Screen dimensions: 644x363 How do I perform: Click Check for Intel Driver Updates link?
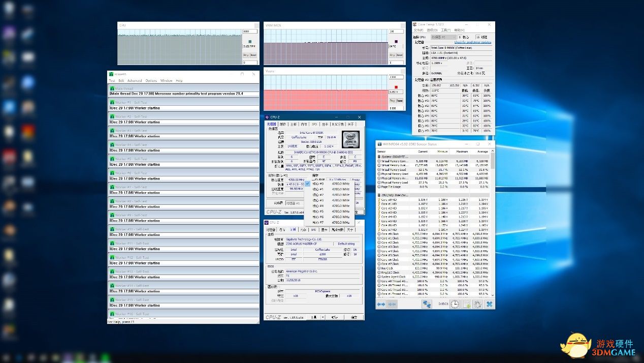472,42
